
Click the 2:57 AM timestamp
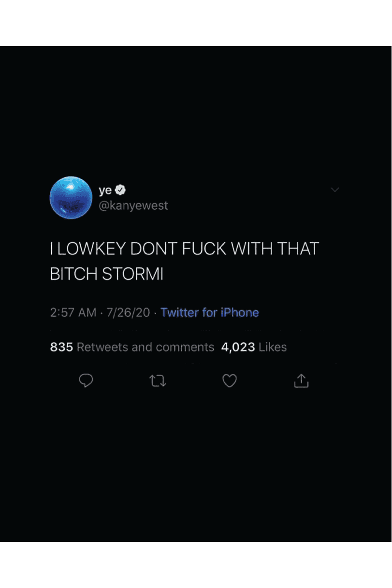tap(73, 312)
